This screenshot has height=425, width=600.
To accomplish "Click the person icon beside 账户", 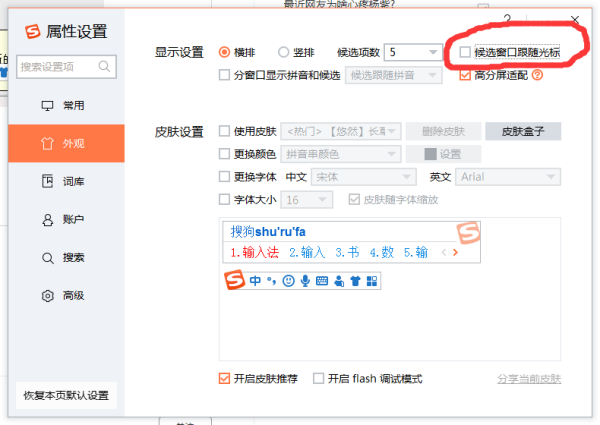I will [x=47, y=220].
